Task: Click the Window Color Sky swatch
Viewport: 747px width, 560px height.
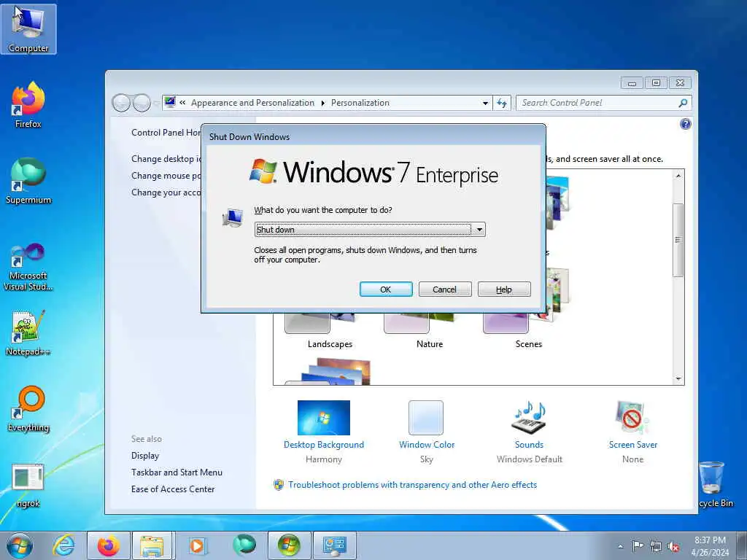Action: (426, 418)
